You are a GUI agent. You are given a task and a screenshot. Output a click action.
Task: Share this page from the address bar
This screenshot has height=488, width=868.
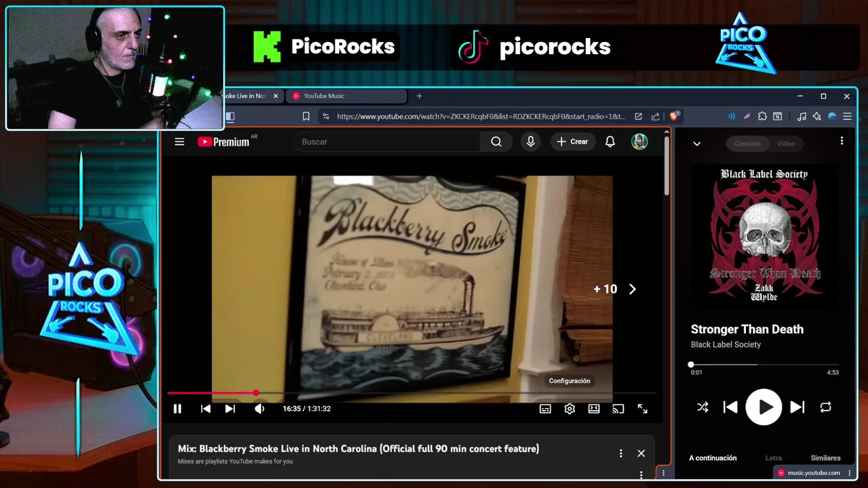pos(655,117)
